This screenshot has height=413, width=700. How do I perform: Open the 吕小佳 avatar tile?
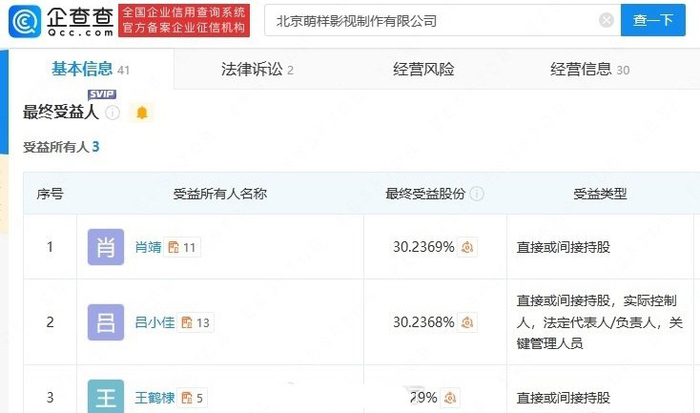click(x=106, y=322)
